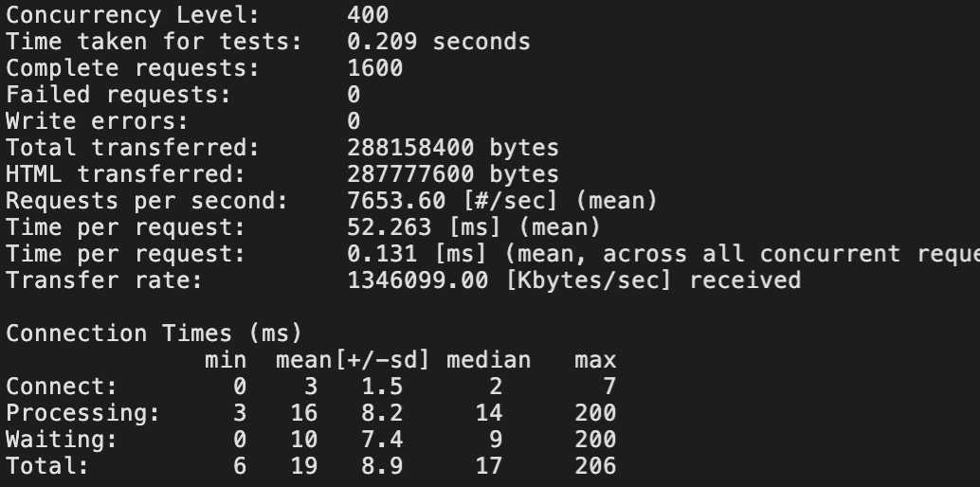This screenshot has height=487, width=980.
Task: Click the Waiting row median value 9
Action: pos(496,441)
